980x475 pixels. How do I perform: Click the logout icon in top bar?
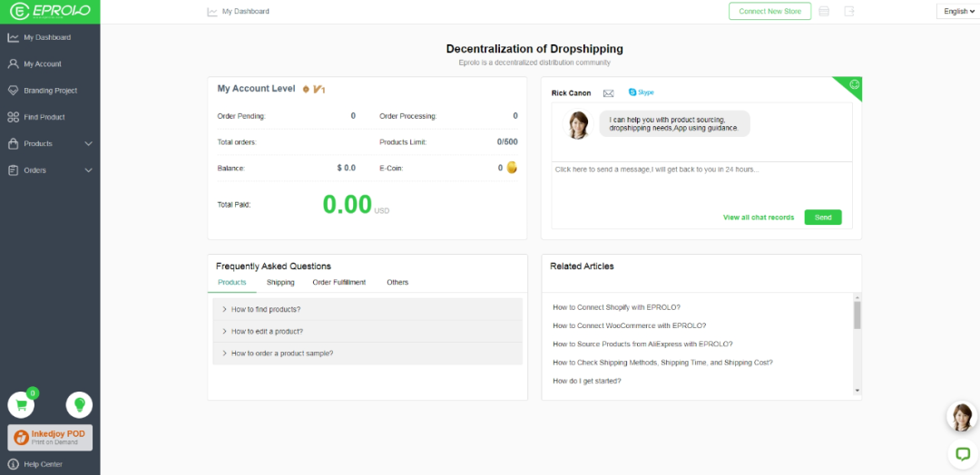coord(849,12)
